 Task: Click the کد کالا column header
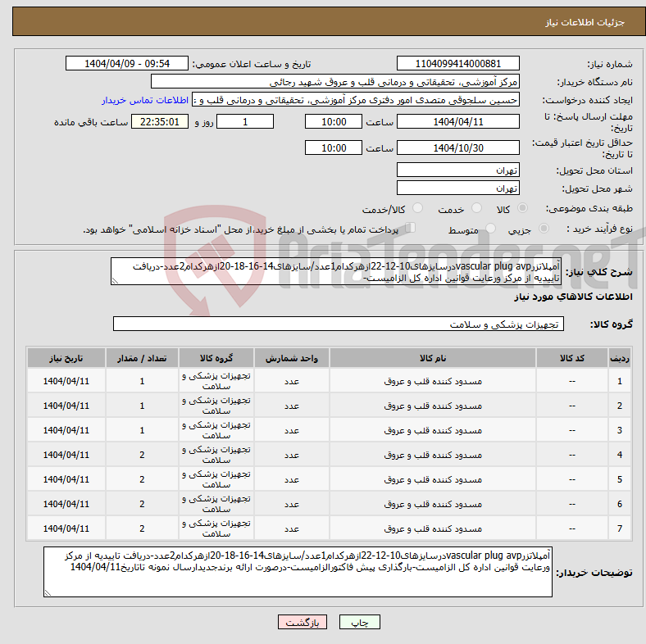(572, 358)
